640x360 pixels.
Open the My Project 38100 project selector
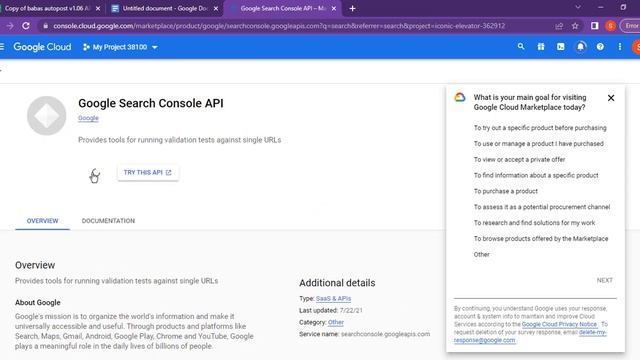120,47
